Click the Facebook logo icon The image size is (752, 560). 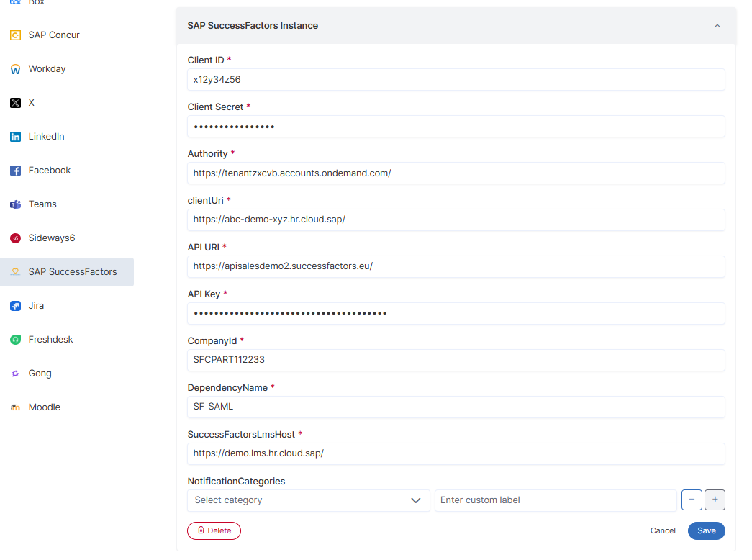point(15,171)
